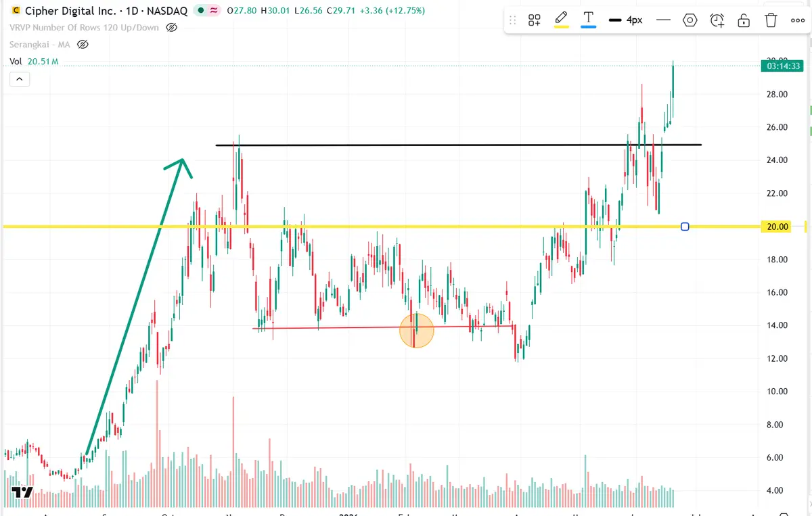812x516 pixels.
Task: Click the 24.00 price axis label
Action: [x=777, y=160]
